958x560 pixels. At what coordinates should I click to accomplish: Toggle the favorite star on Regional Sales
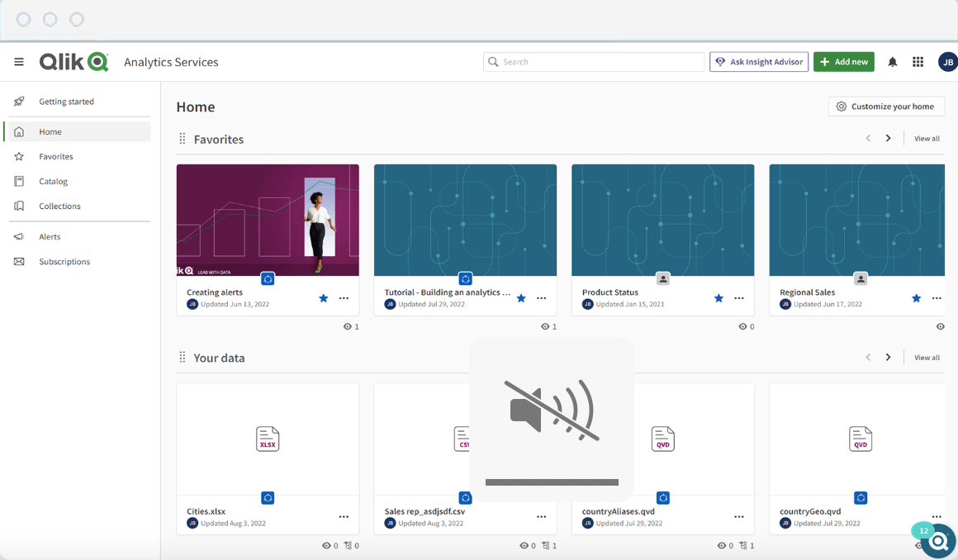pos(916,298)
